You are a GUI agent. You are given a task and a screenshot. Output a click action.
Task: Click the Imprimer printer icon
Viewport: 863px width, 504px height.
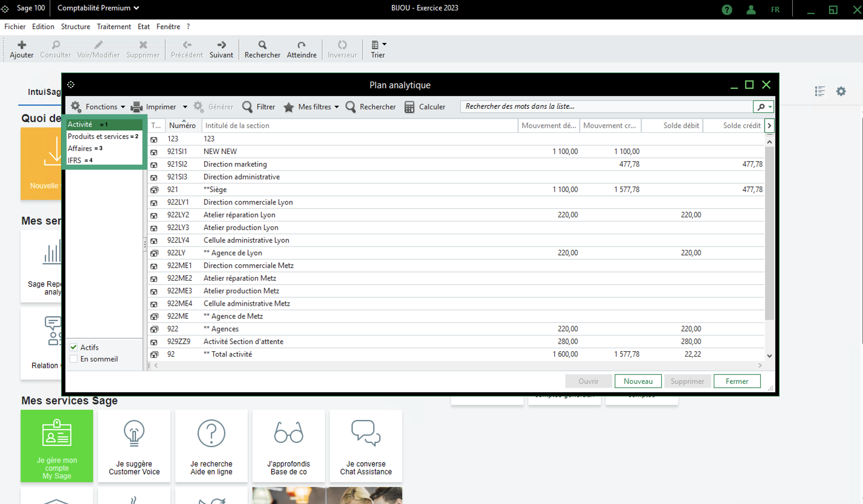137,107
